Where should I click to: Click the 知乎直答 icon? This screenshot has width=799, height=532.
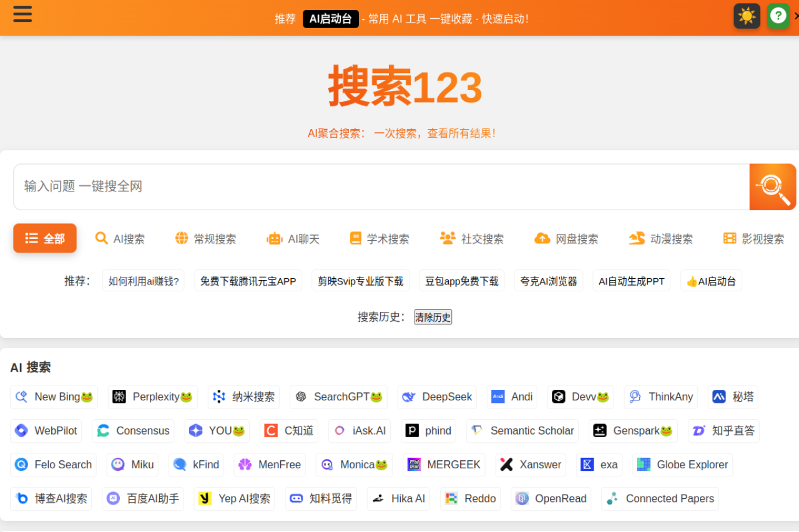(x=699, y=430)
